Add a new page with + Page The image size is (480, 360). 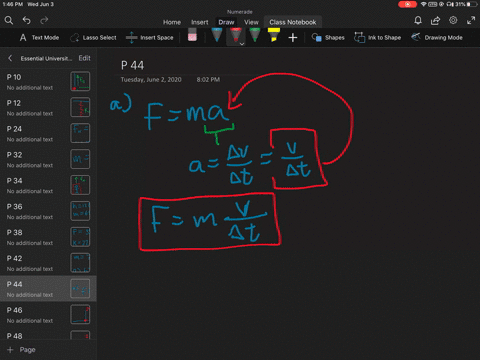(21, 350)
